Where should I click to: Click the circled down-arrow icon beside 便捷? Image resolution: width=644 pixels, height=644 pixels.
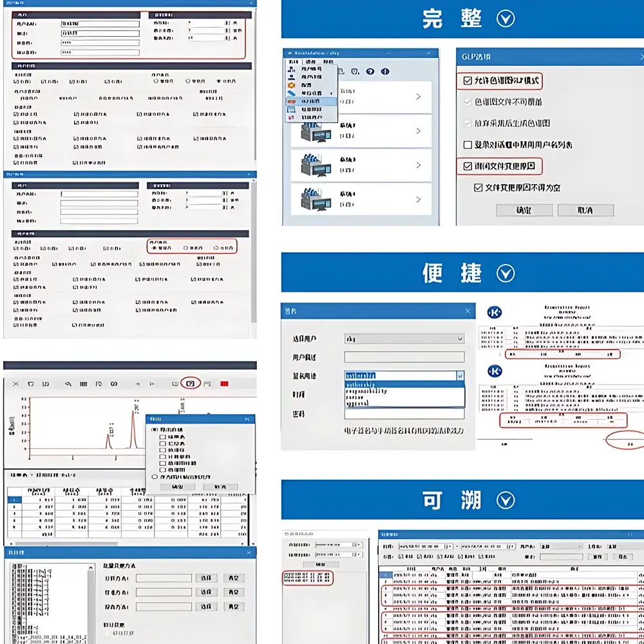tap(506, 273)
